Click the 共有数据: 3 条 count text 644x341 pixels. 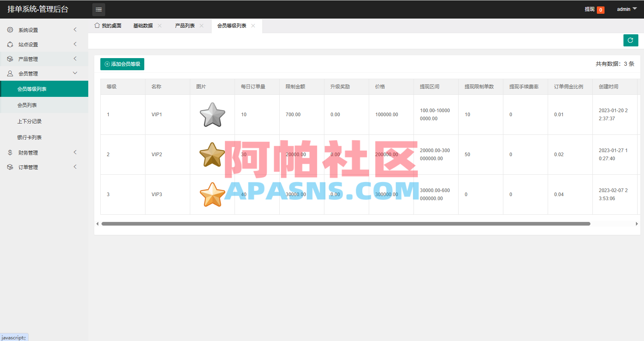615,64
